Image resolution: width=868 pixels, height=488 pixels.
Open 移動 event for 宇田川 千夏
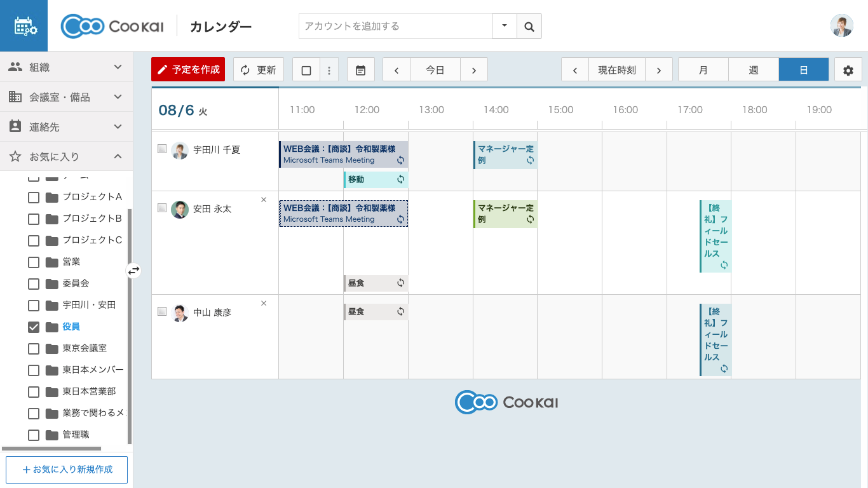point(376,180)
